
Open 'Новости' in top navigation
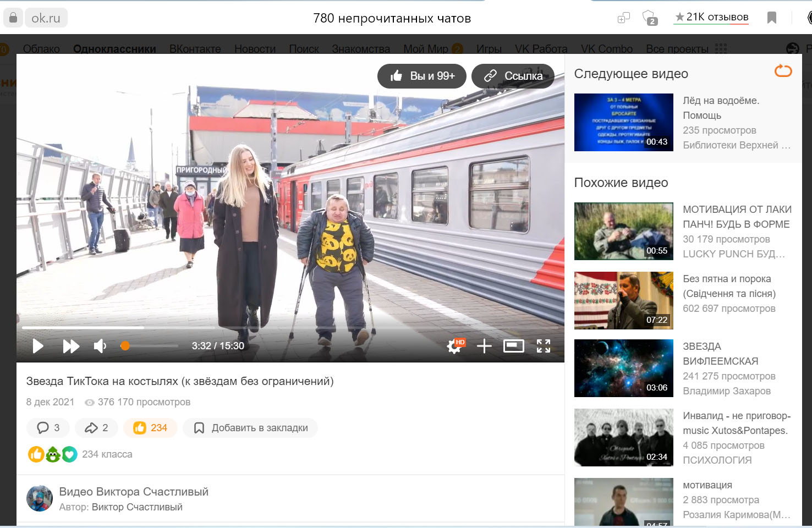click(255, 49)
